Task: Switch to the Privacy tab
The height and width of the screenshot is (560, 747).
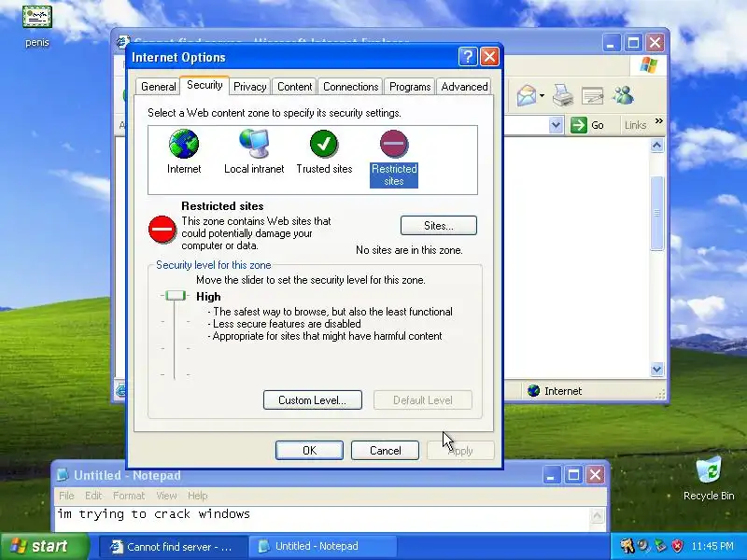Action: pyautogui.click(x=249, y=87)
